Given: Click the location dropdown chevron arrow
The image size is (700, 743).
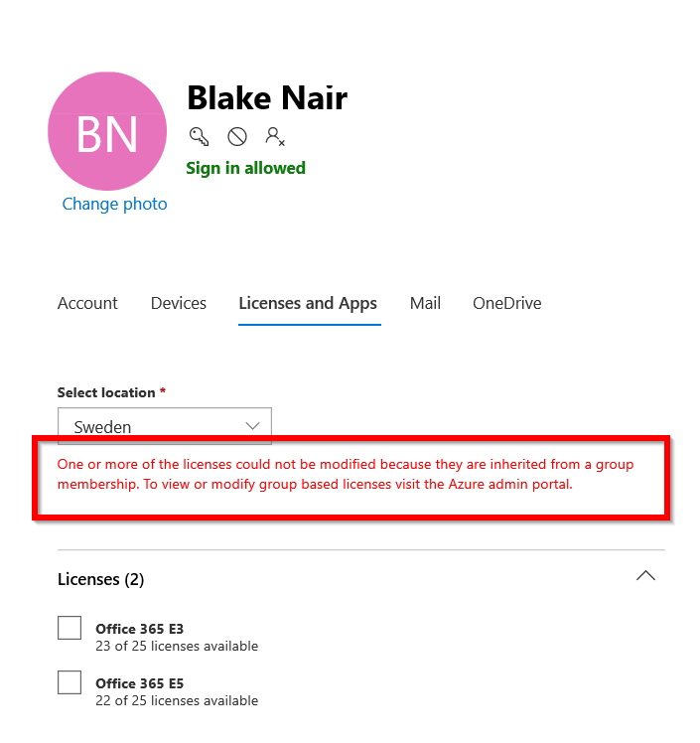Looking at the screenshot, I should [x=252, y=426].
